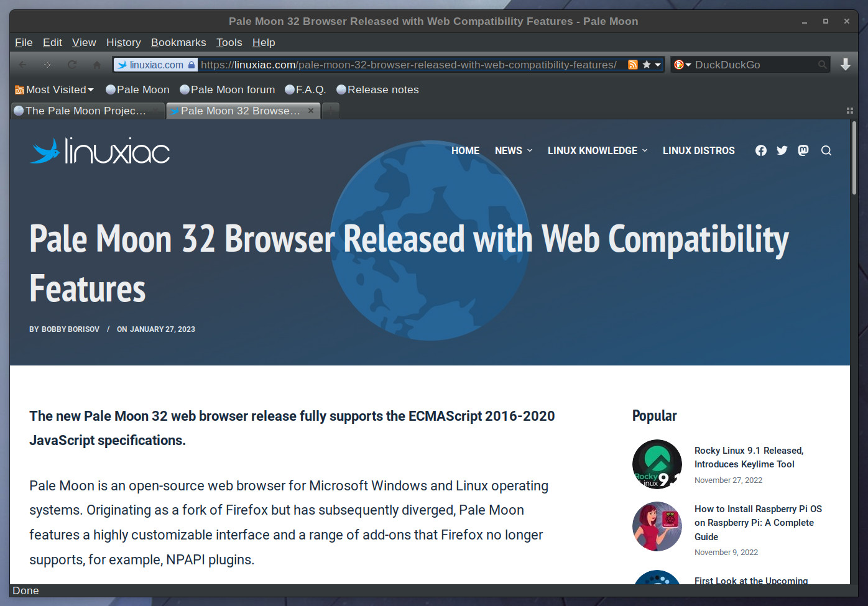
Task: Click the linuxiac.com site identity badge
Action: tap(156, 65)
